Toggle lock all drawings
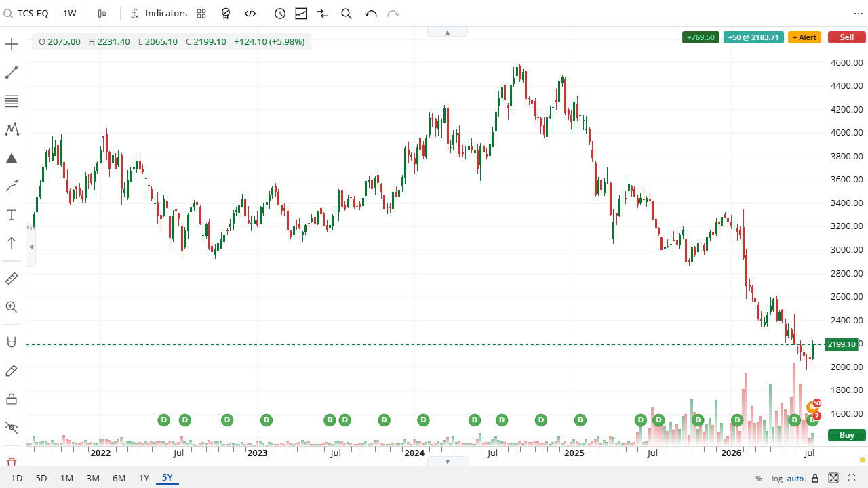This screenshot has height=488, width=868. click(x=12, y=399)
